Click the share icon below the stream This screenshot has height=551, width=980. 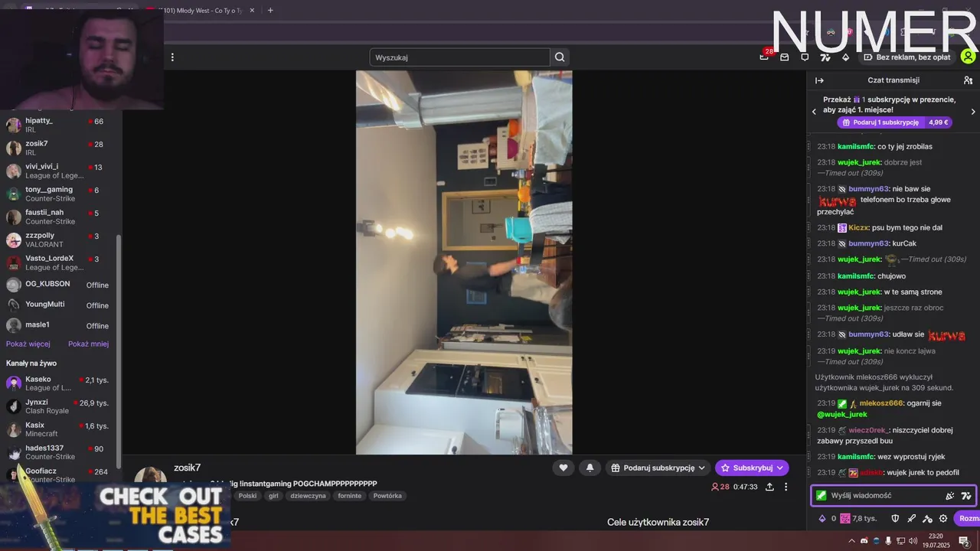[x=769, y=487]
